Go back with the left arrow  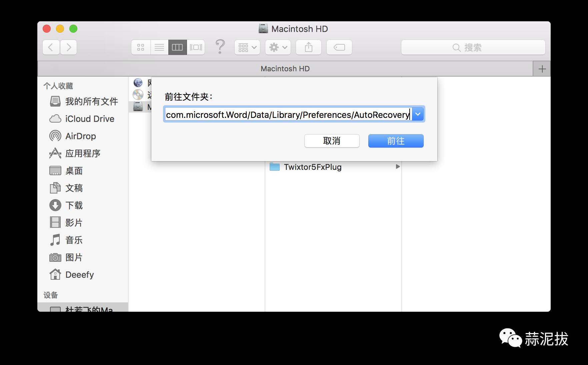pos(51,47)
